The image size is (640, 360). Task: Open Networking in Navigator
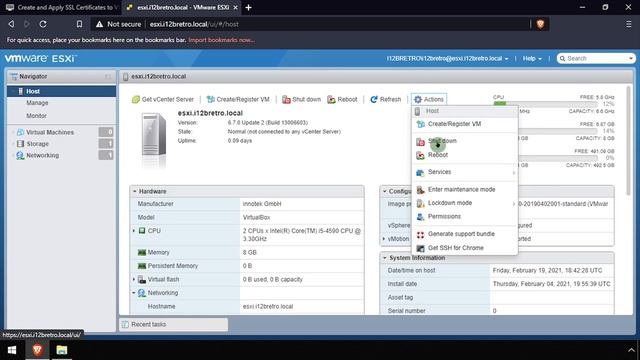[x=42, y=156]
